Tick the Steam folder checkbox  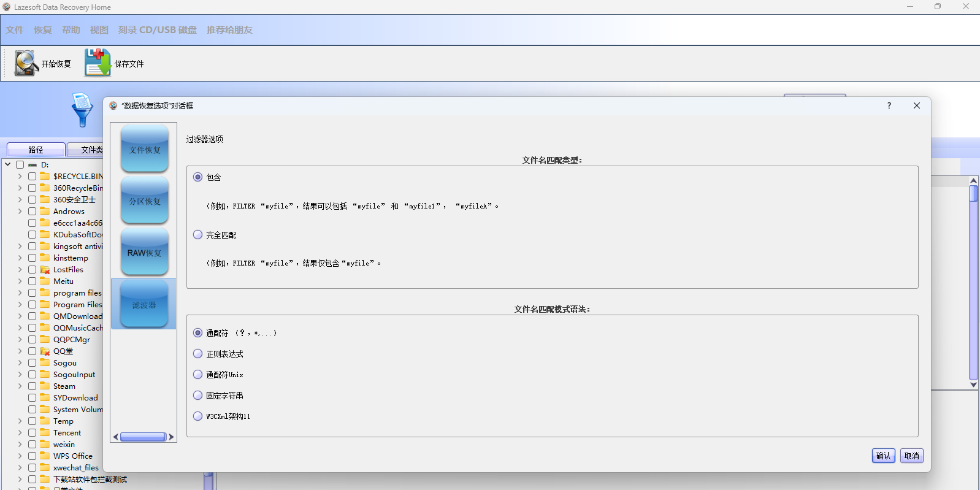32,386
